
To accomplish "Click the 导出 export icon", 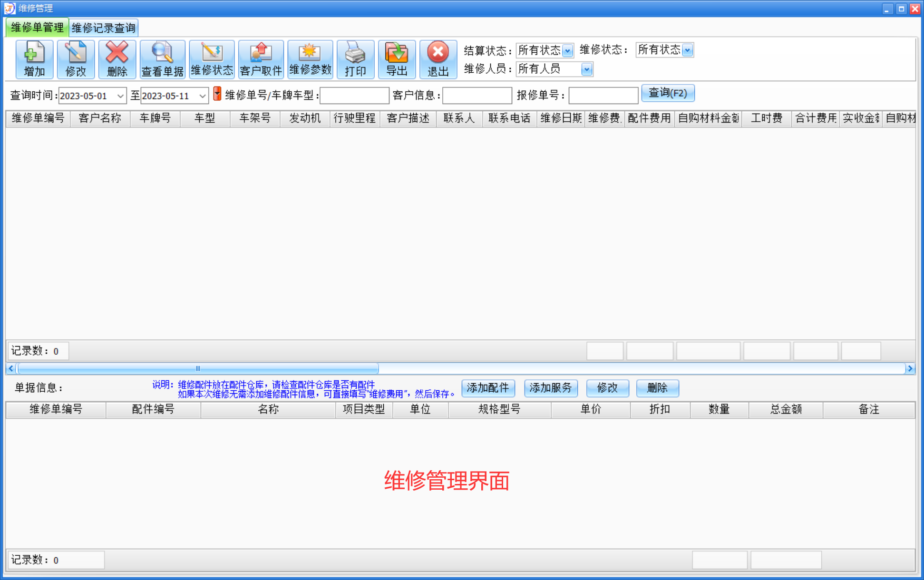I will click(397, 59).
